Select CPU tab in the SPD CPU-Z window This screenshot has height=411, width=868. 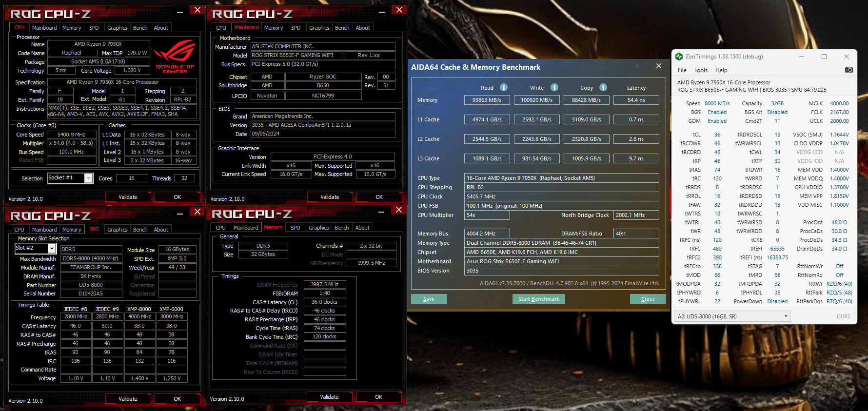tap(20, 230)
